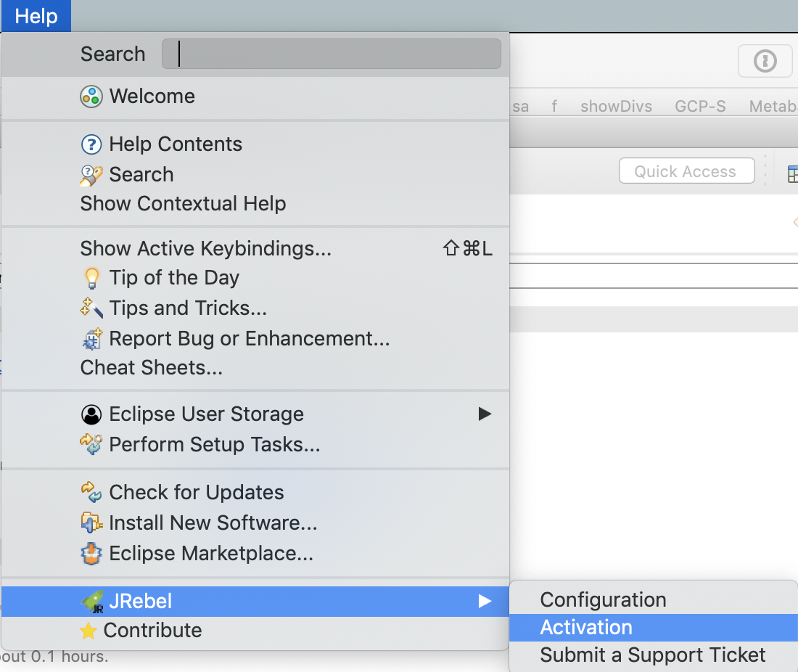798x672 pixels.
Task: Click the Help Contents question mark icon
Action: click(x=91, y=144)
